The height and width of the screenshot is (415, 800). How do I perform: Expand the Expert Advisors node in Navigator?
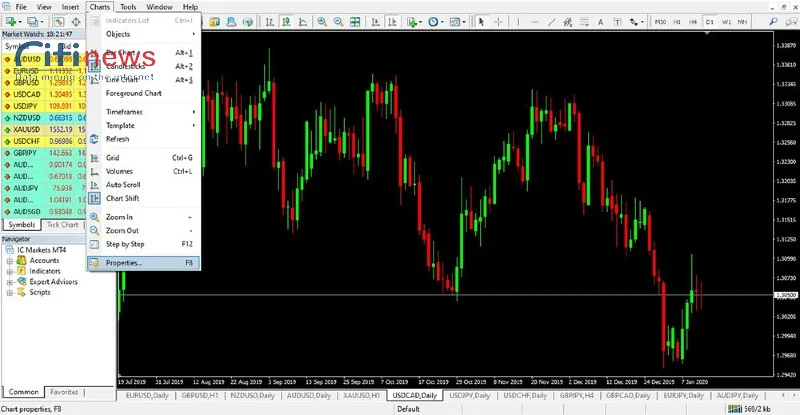point(9,282)
